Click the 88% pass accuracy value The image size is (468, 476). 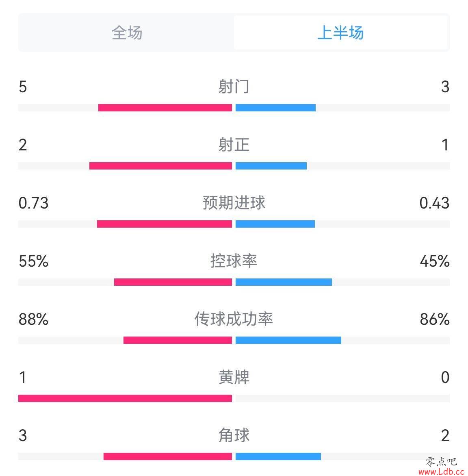click(33, 320)
